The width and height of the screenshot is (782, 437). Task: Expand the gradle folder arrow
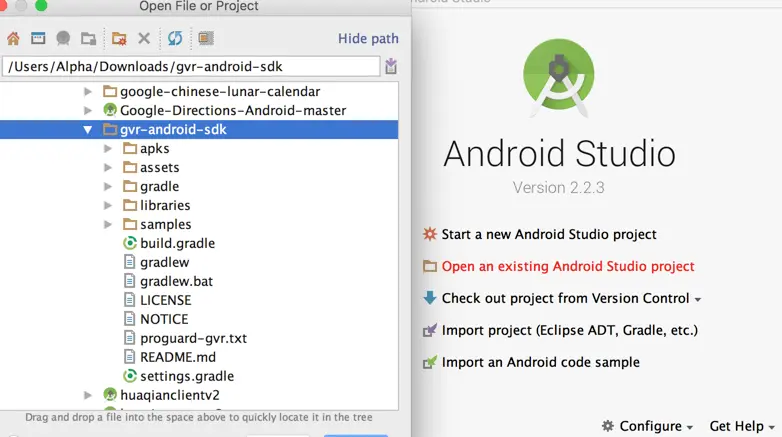[x=108, y=187]
